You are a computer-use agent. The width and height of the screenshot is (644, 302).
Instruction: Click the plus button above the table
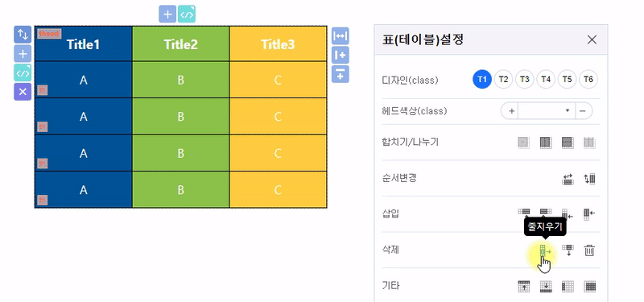tap(167, 14)
